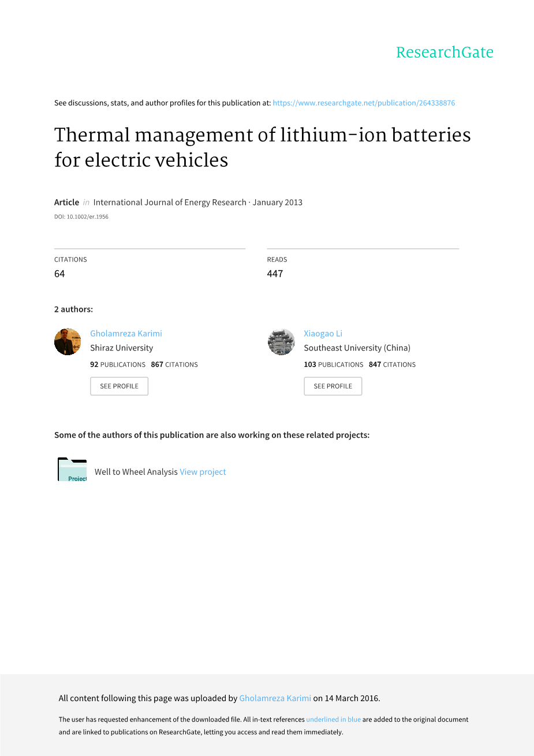Click the 'underlined in blue' link
This screenshot has width=534, height=756.
(333, 720)
